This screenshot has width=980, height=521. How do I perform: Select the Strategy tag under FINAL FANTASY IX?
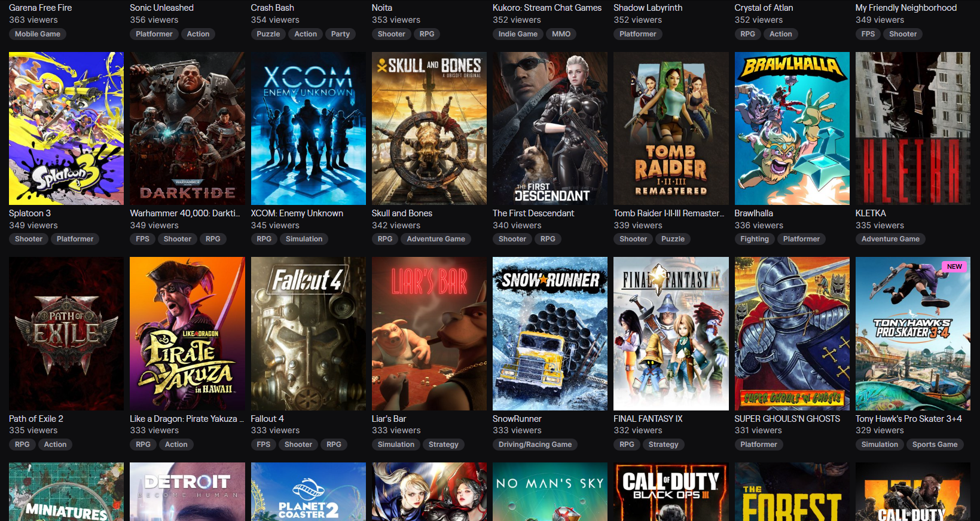663,445
